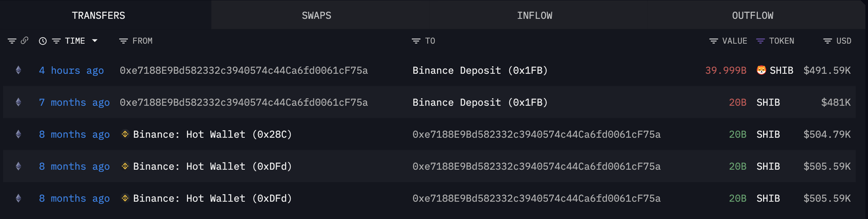Image resolution: width=868 pixels, height=219 pixels.
Task: Open the OUTFLOW tab
Action: click(753, 15)
